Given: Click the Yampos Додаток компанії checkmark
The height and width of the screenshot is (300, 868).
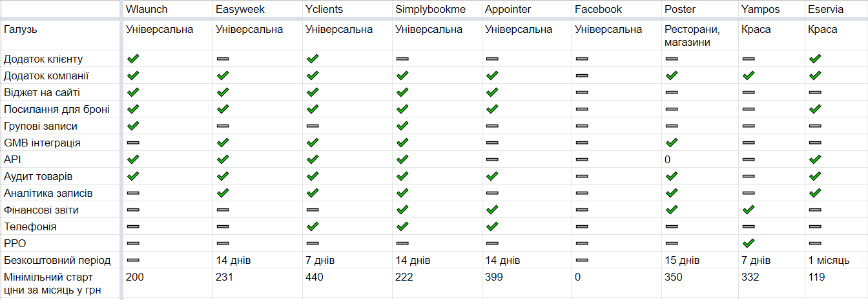Looking at the screenshot, I should point(749,75).
